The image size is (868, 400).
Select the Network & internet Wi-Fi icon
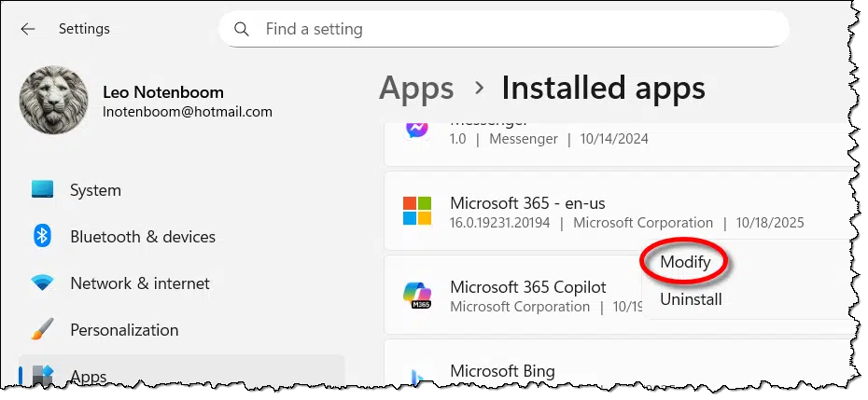coord(42,283)
